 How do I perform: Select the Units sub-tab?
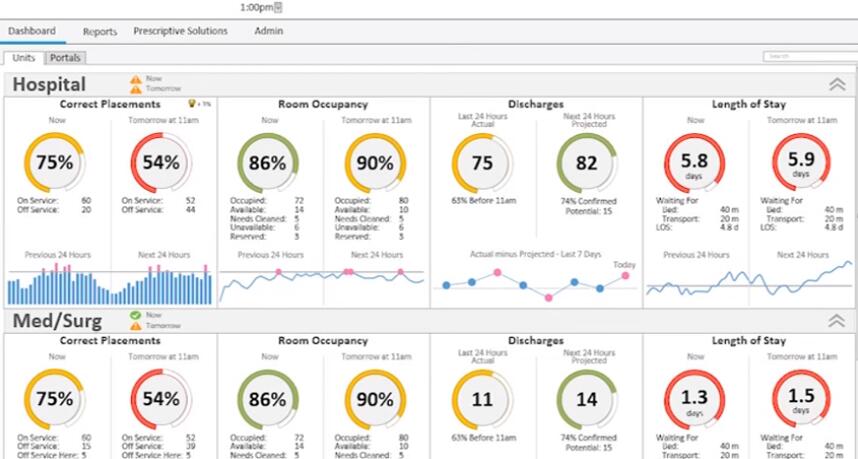pos(24,57)
